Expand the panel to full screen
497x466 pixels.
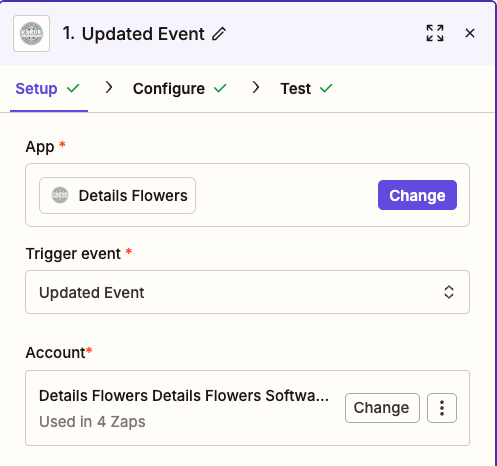[435, 33]
